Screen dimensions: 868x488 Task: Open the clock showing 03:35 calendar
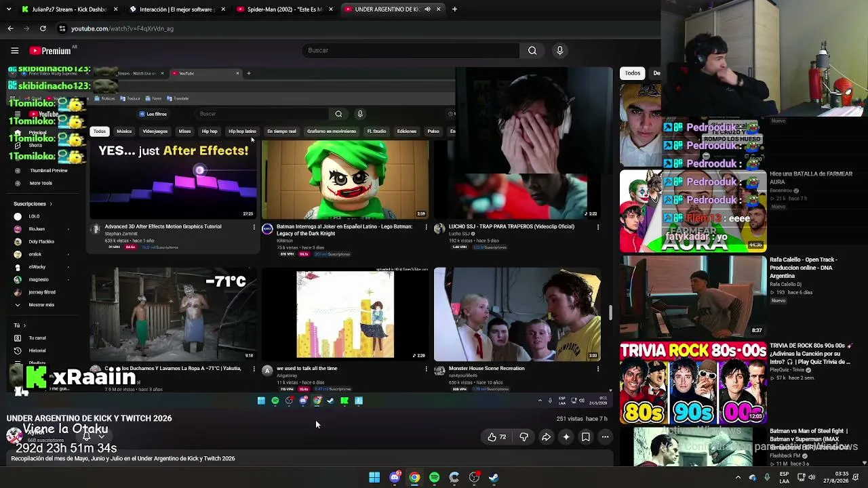(837, 477)
